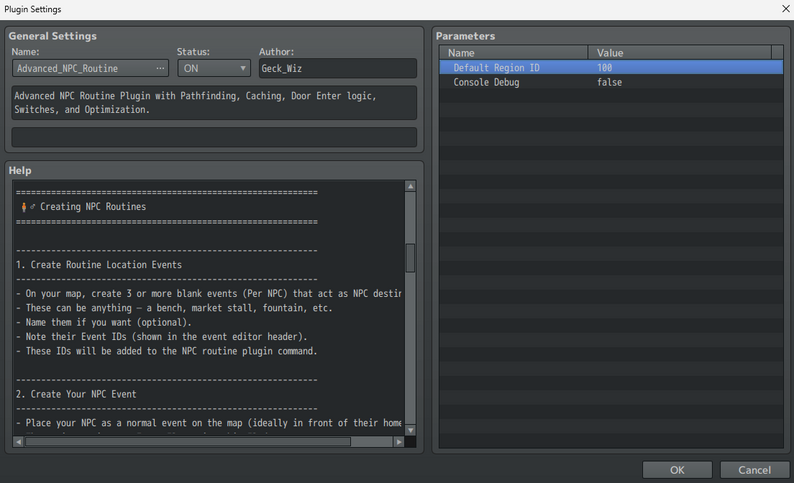
Task: Click the '1. Create Routine Location Events' line
Action: tap(98, 265)
